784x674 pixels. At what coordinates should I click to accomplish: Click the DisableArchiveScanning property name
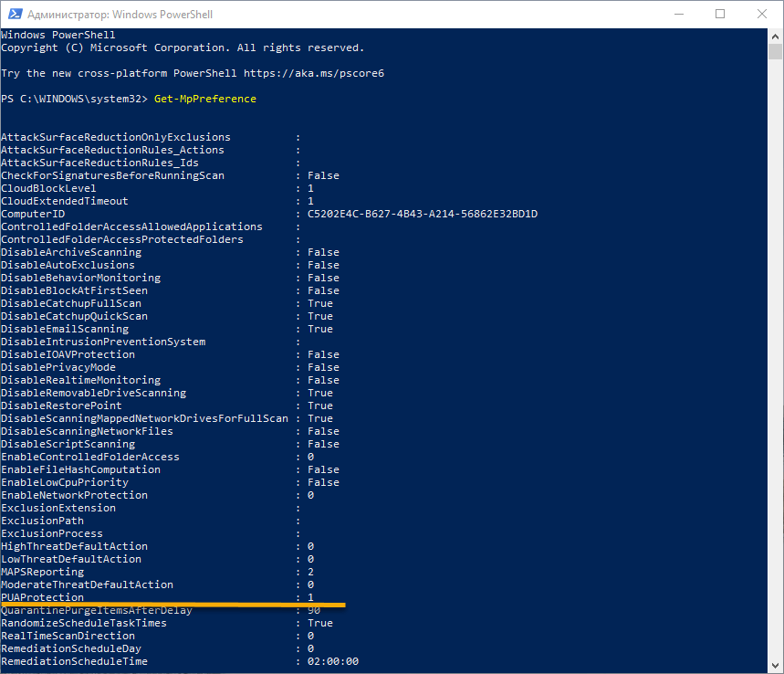click(71, 253)
